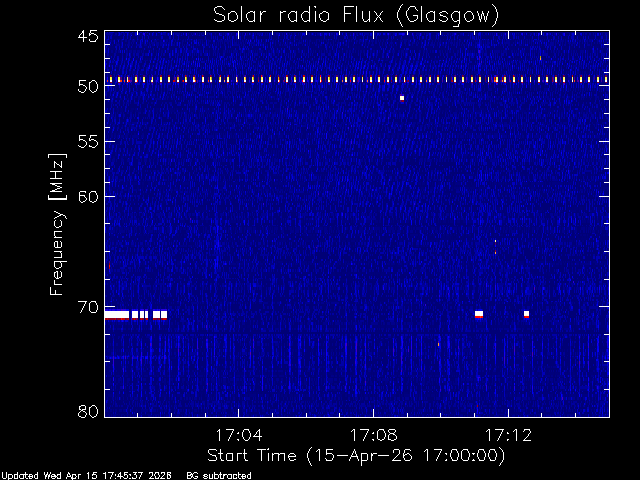Click the long white signal bar at plot's left edge

click(117, 315)
